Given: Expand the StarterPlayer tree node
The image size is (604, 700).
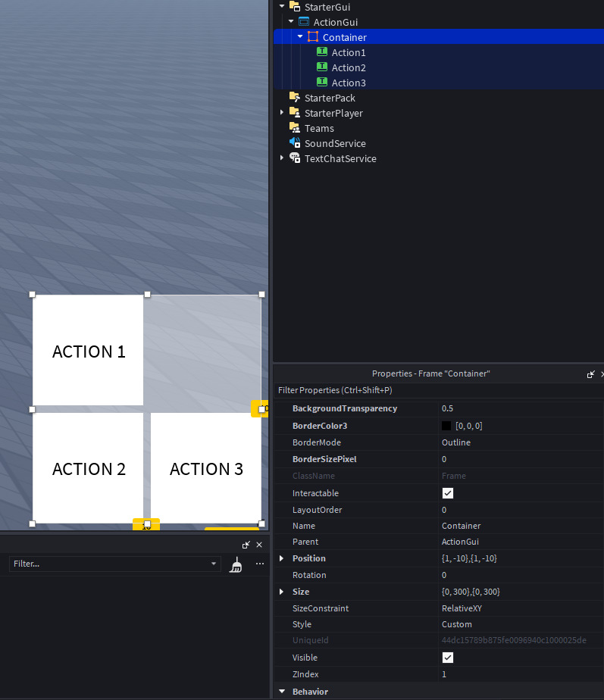Looking at the screenshot, I should pyautogui.click(x=281, y=112).
